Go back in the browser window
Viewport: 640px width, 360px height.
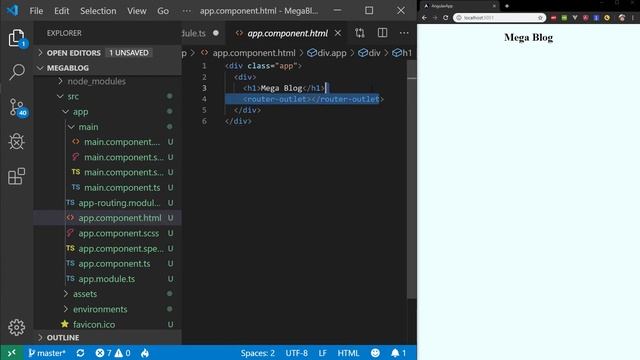point(424,18)
